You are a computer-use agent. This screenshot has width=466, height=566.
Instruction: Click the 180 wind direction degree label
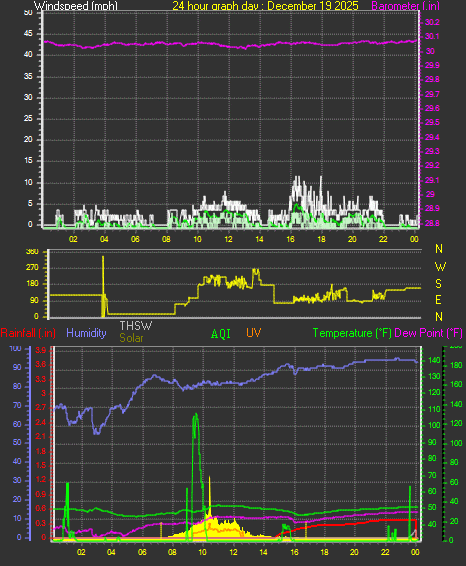tap(32, 284)
